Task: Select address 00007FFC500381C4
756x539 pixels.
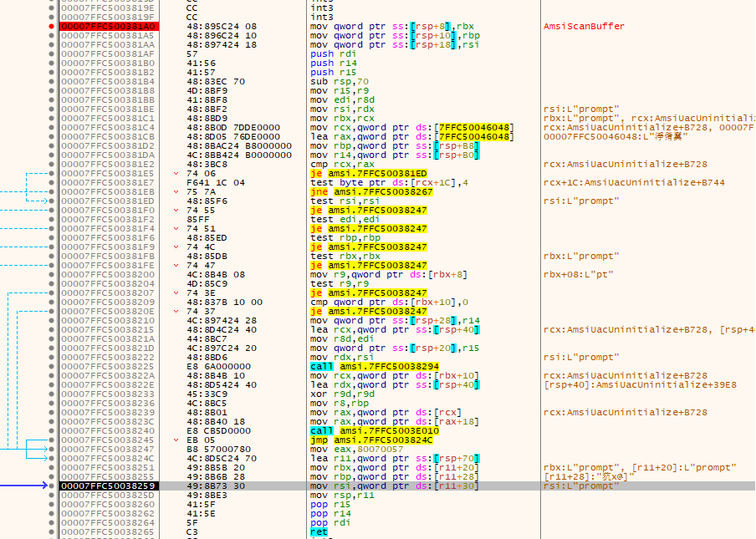Action: 108,128
